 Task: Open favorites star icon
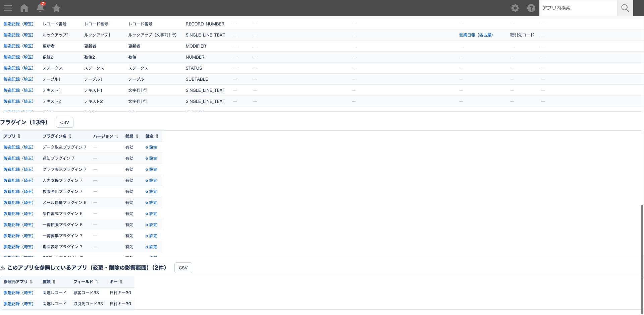56,8
